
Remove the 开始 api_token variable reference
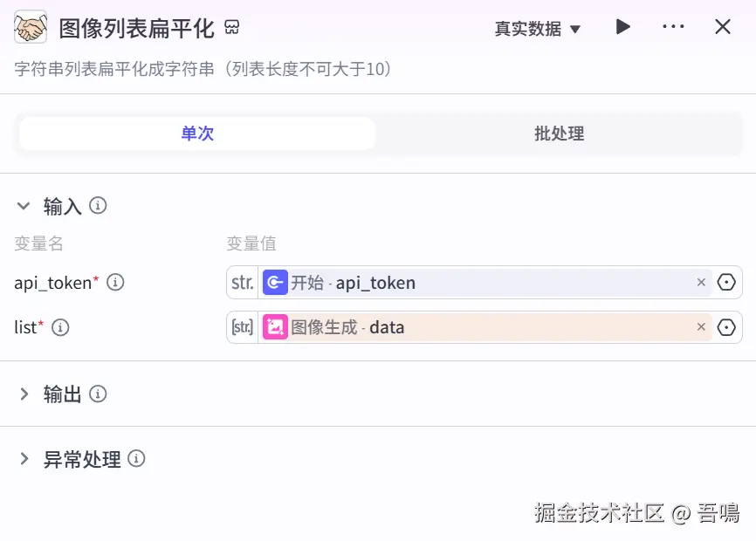701,283
